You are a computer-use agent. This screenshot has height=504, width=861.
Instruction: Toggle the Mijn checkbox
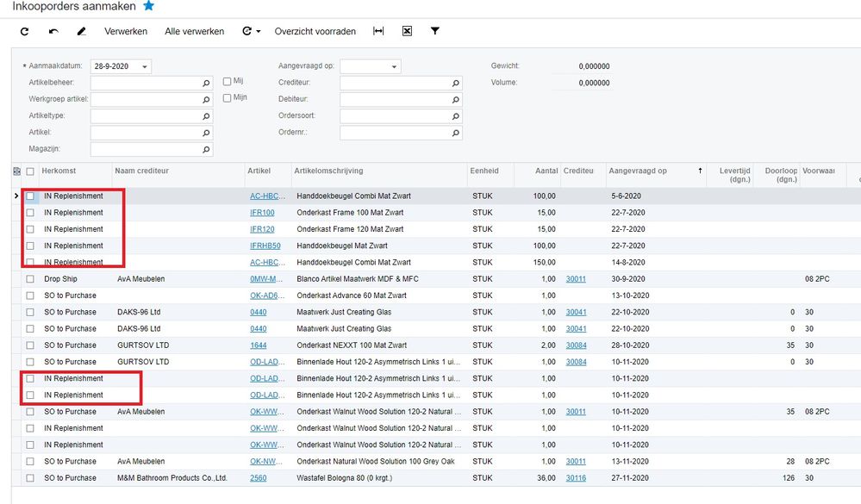[x=227, y=98]
